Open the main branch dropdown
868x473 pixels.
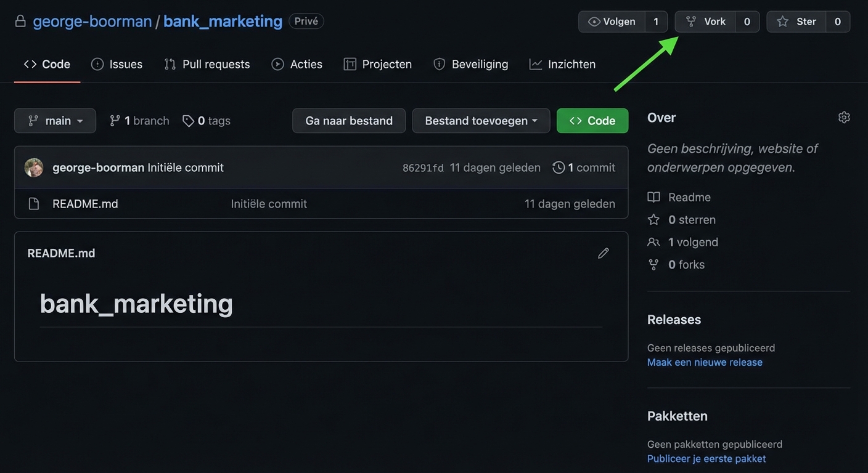coord(55,120)
